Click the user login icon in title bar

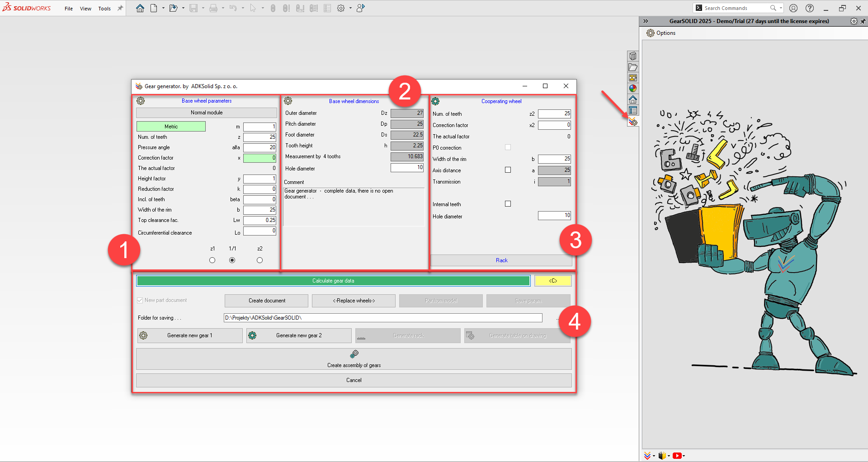coord(793,8)
